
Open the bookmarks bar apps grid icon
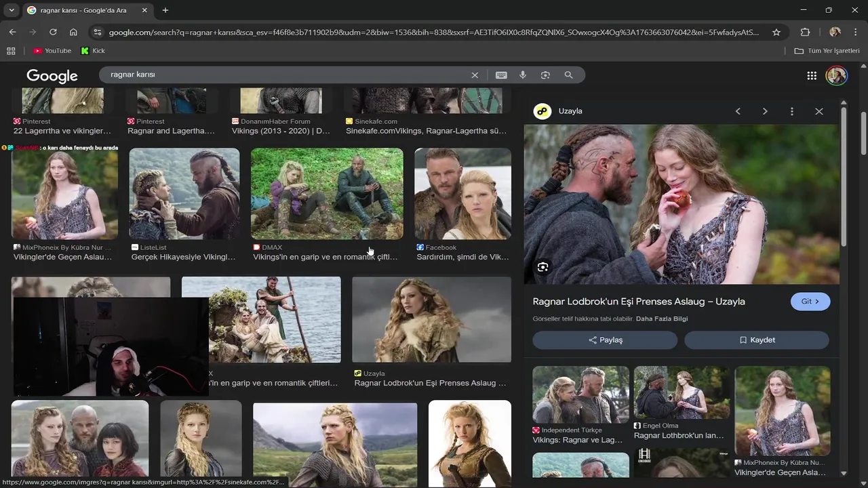[x=11, y=51]
